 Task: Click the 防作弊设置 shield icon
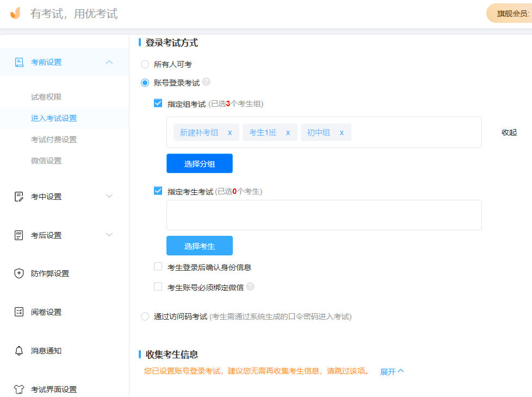tap(19, 273)
